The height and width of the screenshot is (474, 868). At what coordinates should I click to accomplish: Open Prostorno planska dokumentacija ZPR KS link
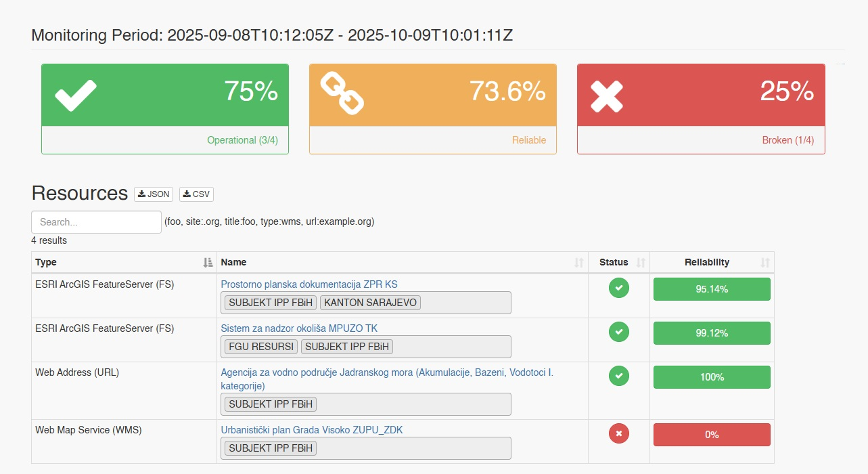point(309,284)
